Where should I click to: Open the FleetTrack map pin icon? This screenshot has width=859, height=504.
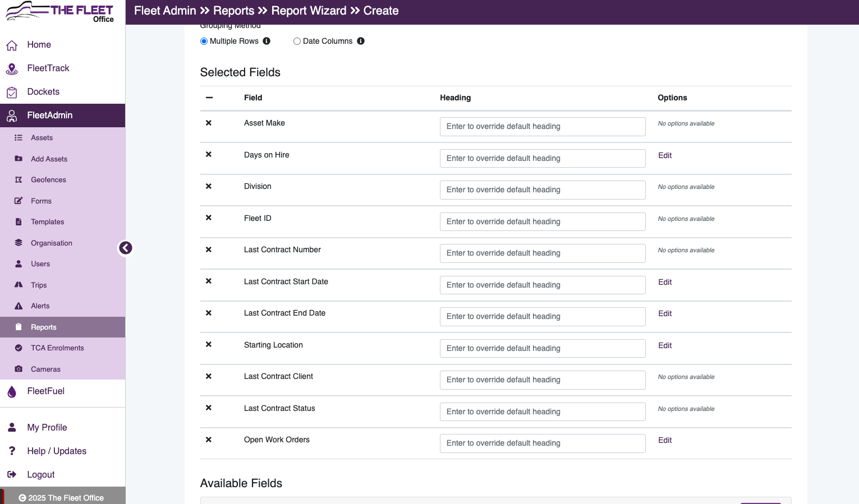[x=12, y=68]
